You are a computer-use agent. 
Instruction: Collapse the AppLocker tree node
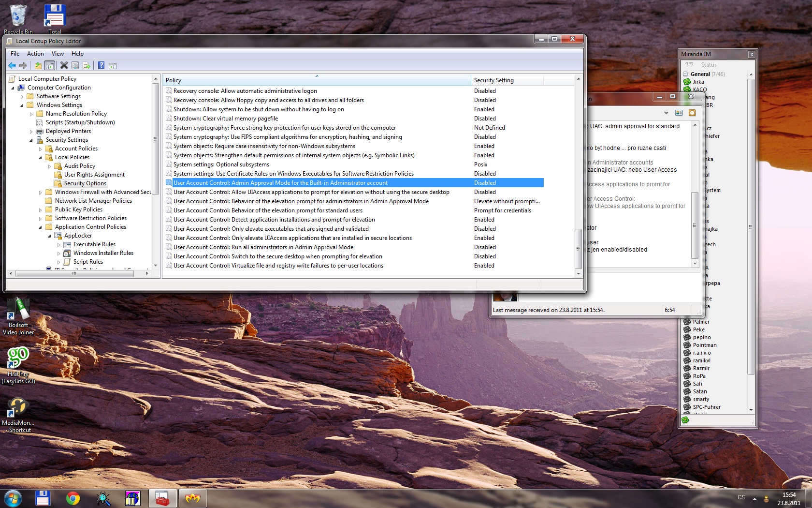coord(49,236)
